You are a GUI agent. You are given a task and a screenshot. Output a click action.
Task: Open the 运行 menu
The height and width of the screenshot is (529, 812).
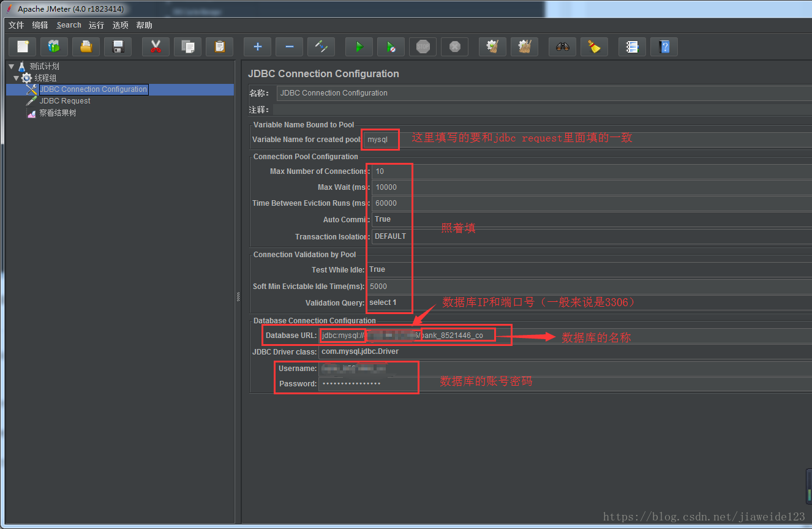coord(96,25)
